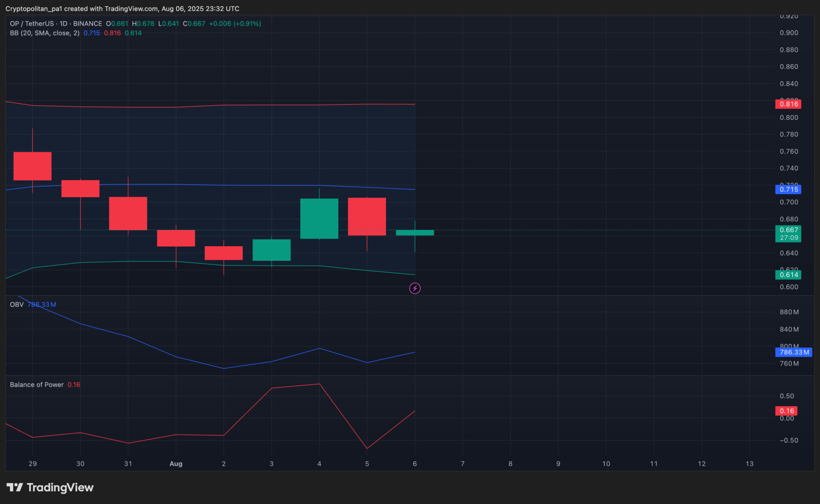The width and height of the screenshot is (820, 504).
Task: Select the OBV indicator label
Action: [17, 305]
